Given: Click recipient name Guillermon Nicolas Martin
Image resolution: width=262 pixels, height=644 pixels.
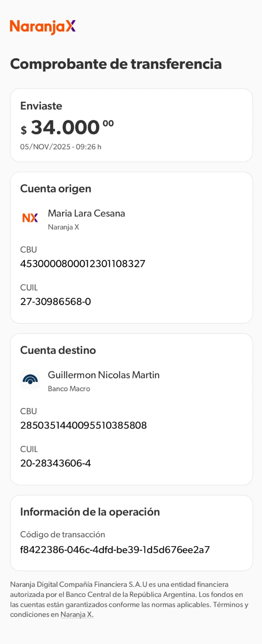Looking at the screenshot, I should (104, 375).
